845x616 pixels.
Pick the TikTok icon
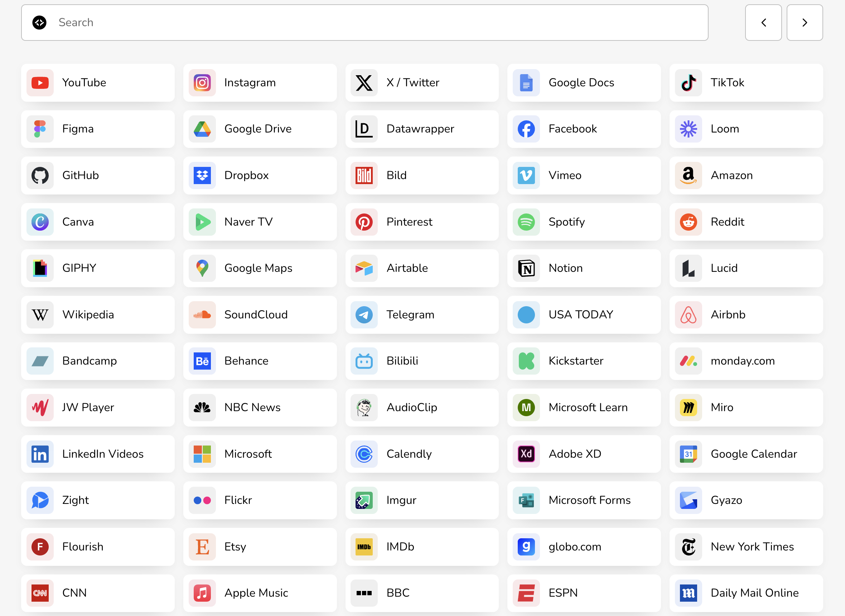pyautogui.click(x=688, y=82)
